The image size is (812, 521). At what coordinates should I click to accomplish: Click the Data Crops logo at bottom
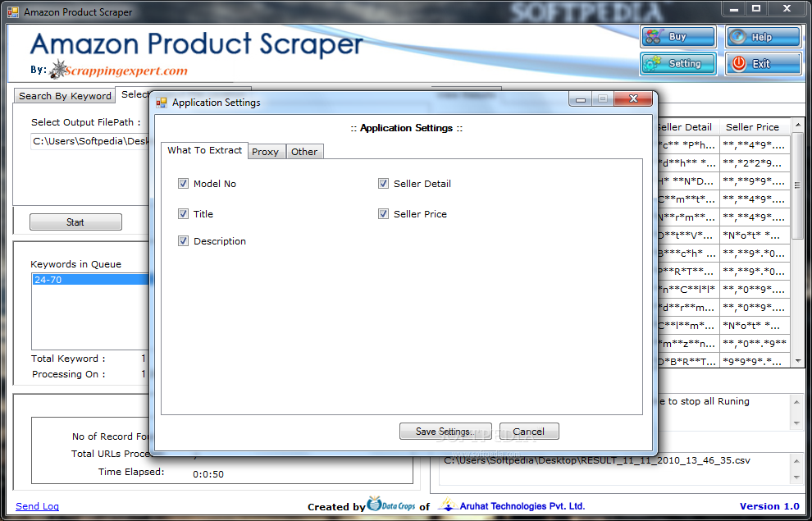click(391, 504)
